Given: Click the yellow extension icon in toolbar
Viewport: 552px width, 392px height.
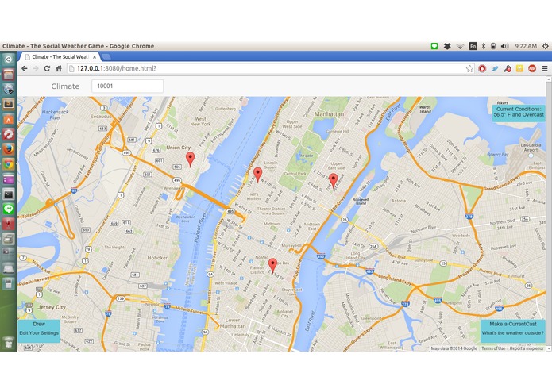Looking at the screenshot, I should pos(519,68).
